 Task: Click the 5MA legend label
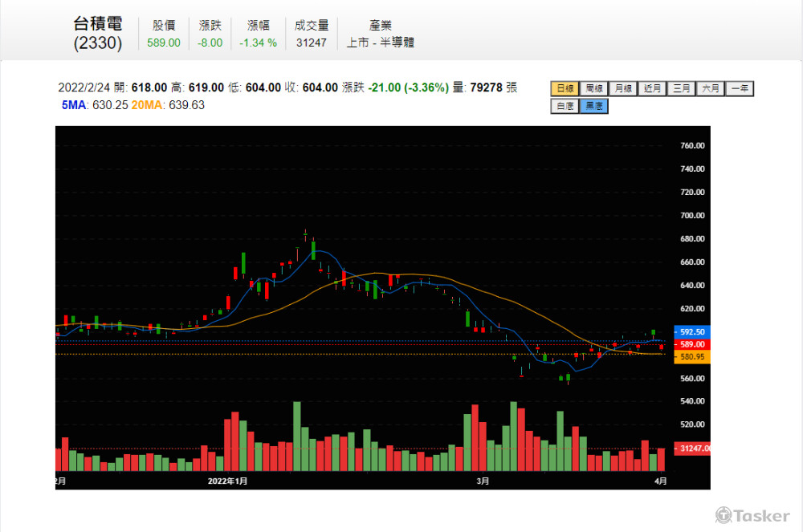(74, 105)
